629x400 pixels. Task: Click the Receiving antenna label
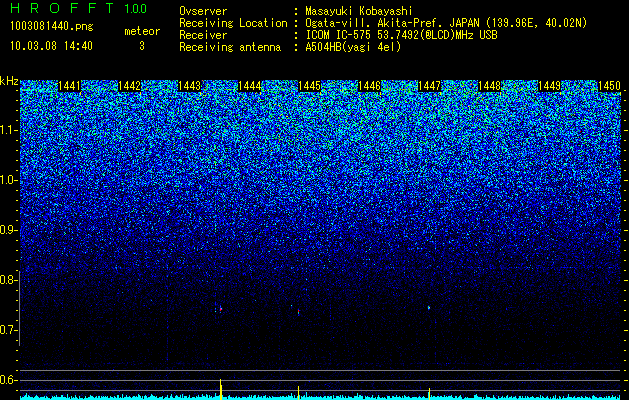[230, 47]
